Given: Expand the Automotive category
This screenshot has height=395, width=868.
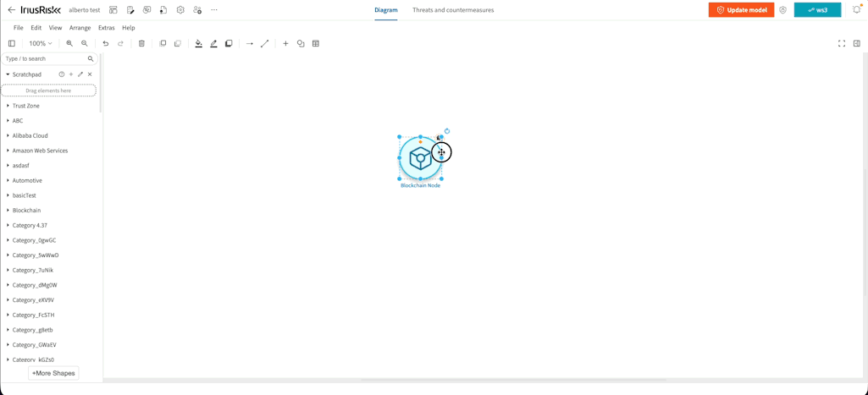Looking at the screenshot, I should pos(27,180).
